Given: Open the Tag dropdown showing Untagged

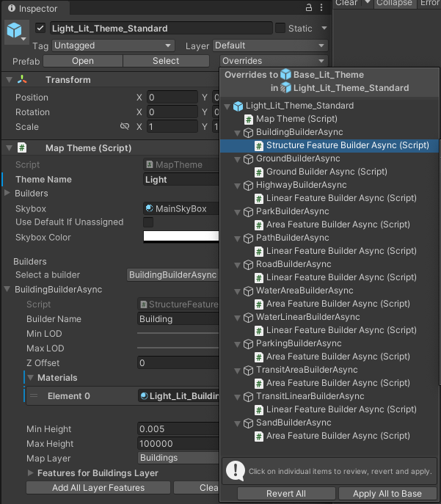Looking at the screenshot, I should (113, 45).
